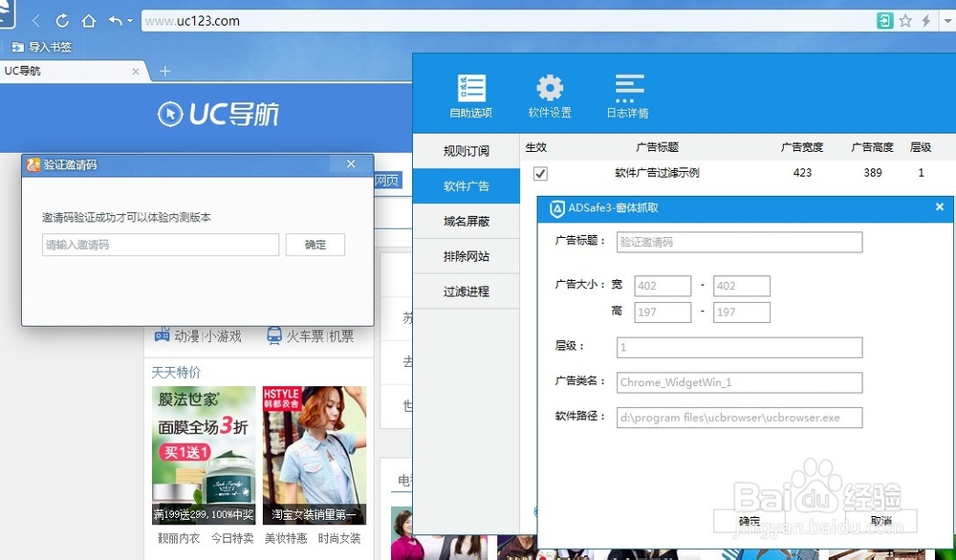This screenshot has width=956, height=560.
Task: Click the train icon beside 火车票
Action: [x=274, y=335]
